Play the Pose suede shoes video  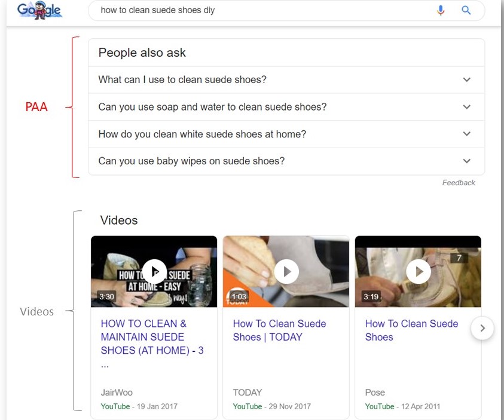point(419,271)
